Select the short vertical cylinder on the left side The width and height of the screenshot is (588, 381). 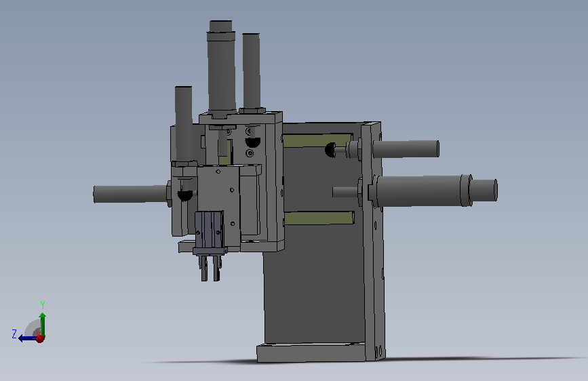click(184, 124)
